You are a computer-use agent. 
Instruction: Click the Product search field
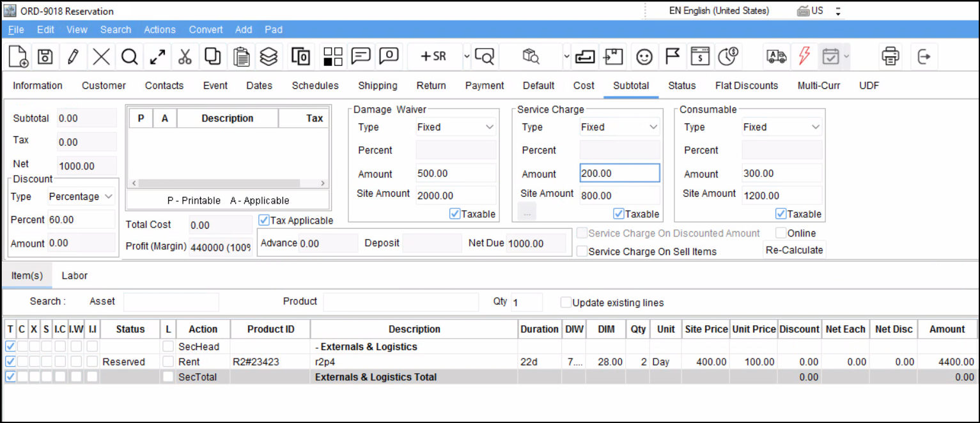click(x=400, y=302)
